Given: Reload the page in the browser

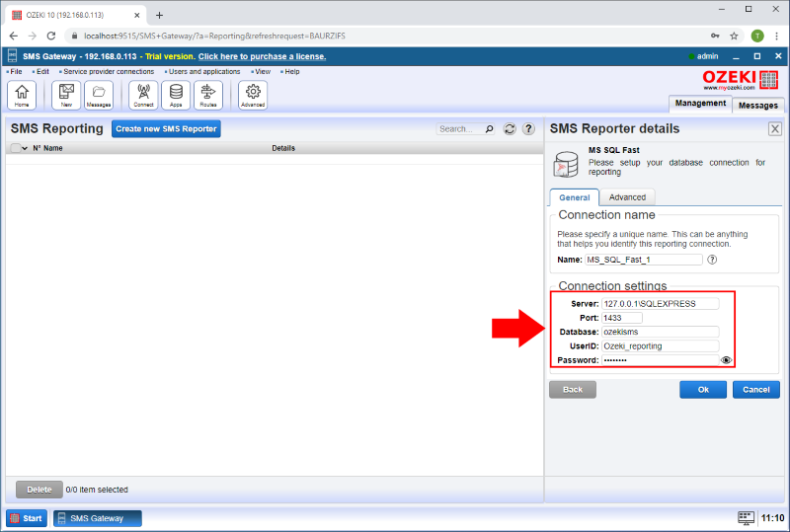Looking at the screenshot, I should pyautogui.click(x=51, y=36).
